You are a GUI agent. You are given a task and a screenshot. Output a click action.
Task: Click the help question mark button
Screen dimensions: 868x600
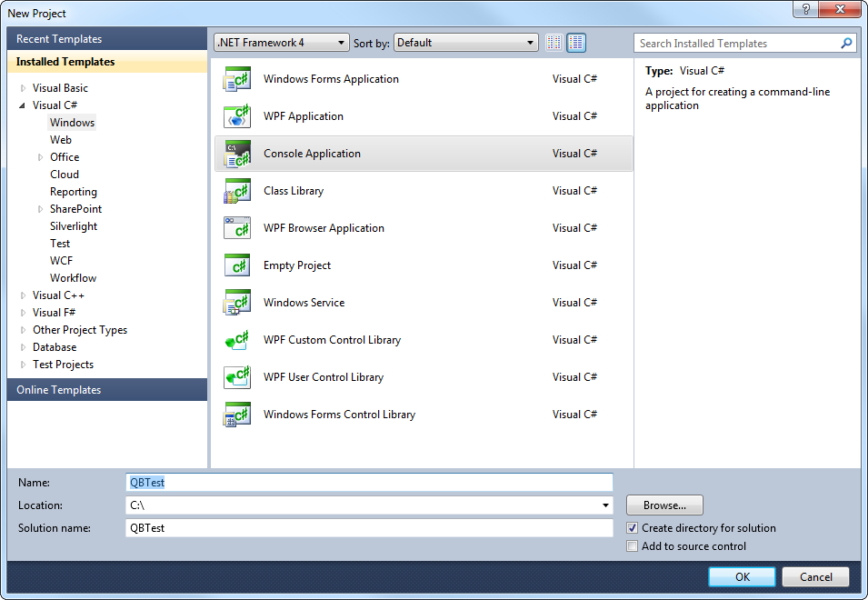click(x=805, y=9)
